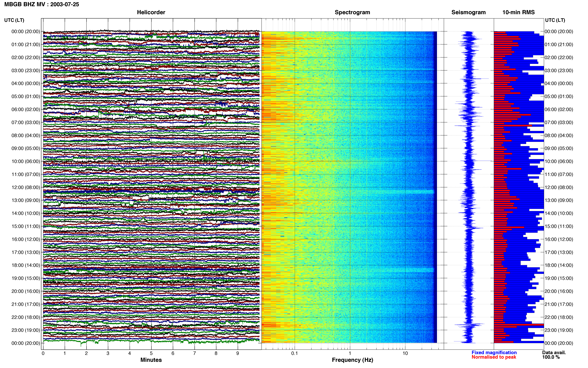Click '04:00 (00:00)' on the Helicorder time axis
This screenshot has height=368, width=588.
[x=26, y=83]
